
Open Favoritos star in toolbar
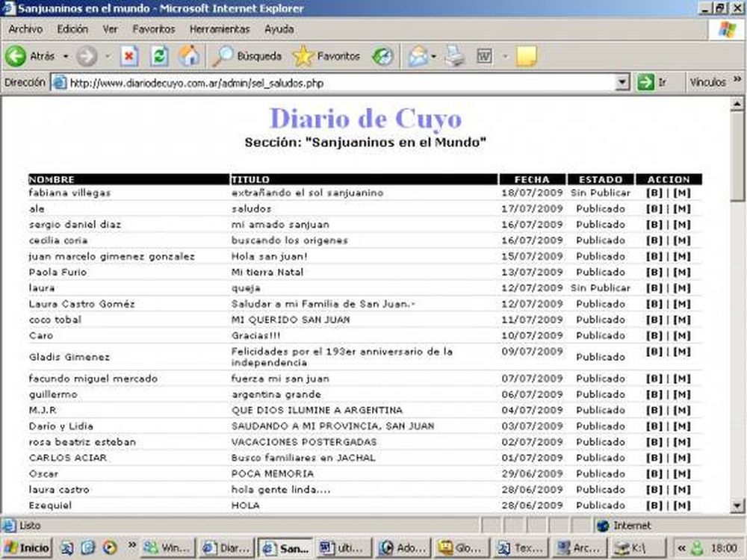pyautogui.click(x=326, y=56)
